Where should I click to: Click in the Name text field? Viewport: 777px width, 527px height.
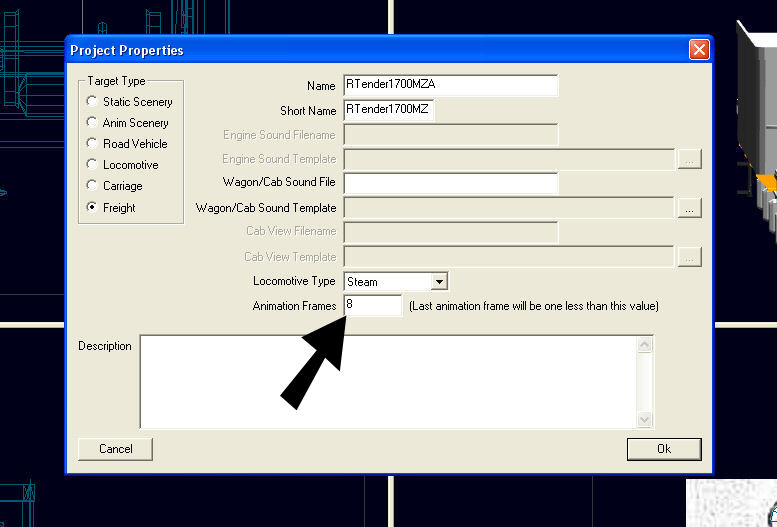click(x=450, y=86)
